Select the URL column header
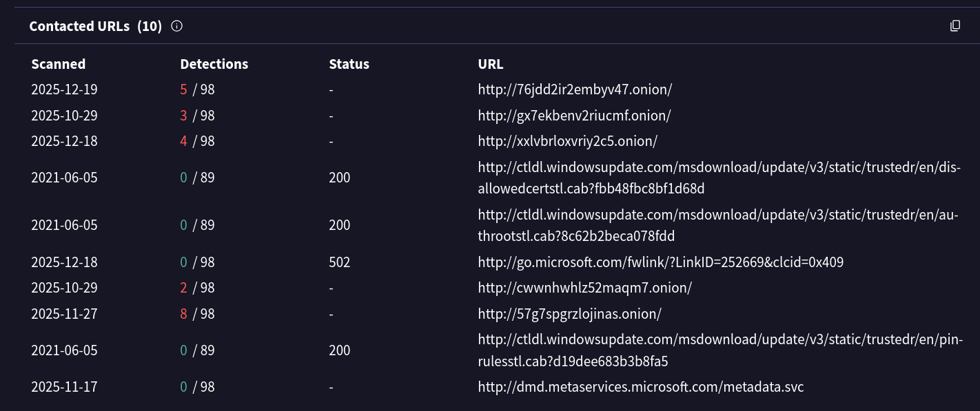The image size is (980, 411). [x=490, y=63]
